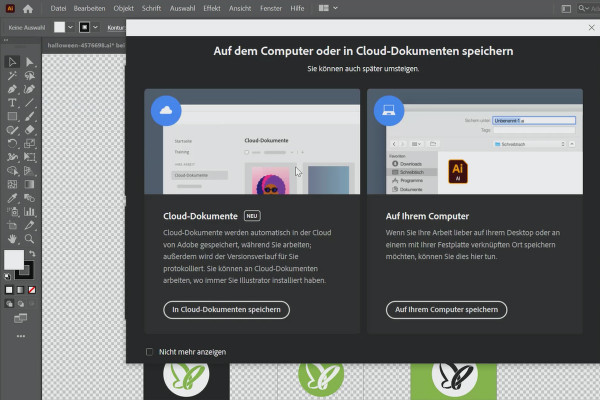
Task: Select the Width tool
Action: (x=12, y=157)
